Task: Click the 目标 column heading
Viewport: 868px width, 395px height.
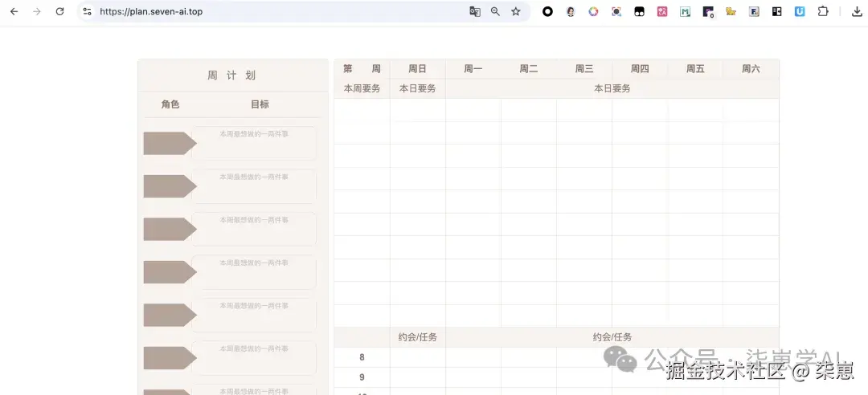Action: (260, 104)
